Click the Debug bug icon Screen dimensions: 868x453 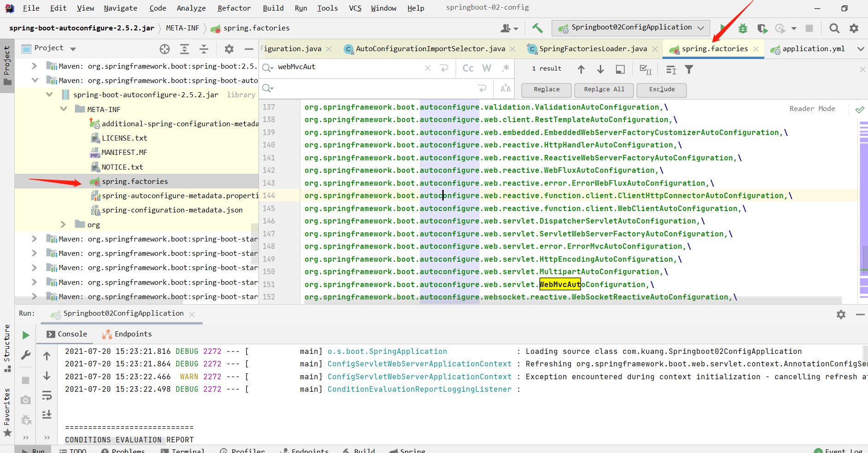point(743,29)
